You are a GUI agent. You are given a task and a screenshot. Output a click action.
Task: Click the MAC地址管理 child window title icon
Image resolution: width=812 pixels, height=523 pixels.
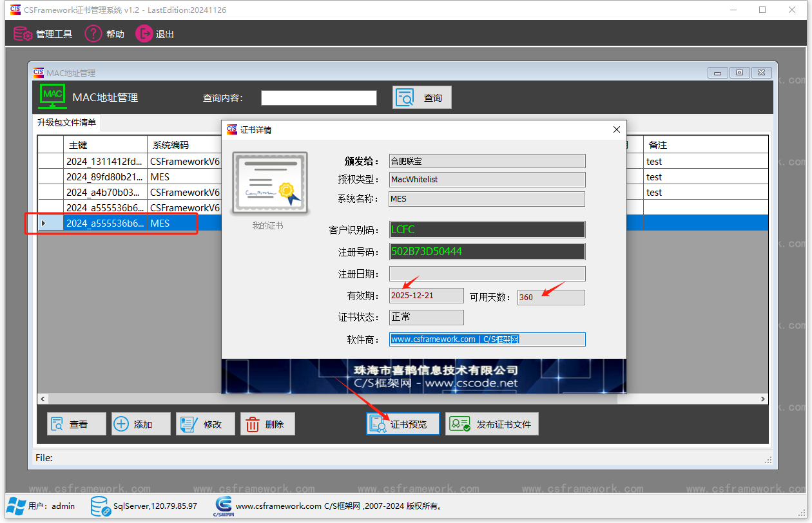pos(39,73)
